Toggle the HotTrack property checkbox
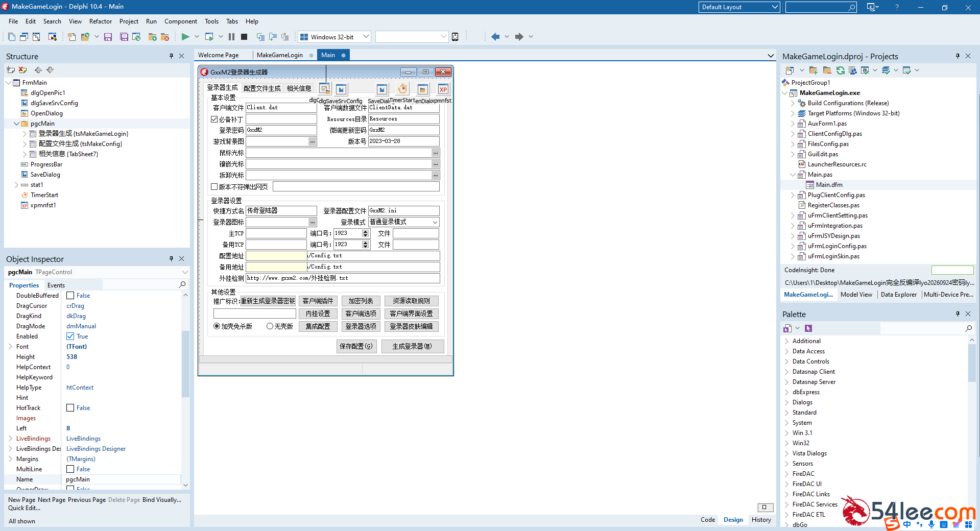 tap(70, 408)
